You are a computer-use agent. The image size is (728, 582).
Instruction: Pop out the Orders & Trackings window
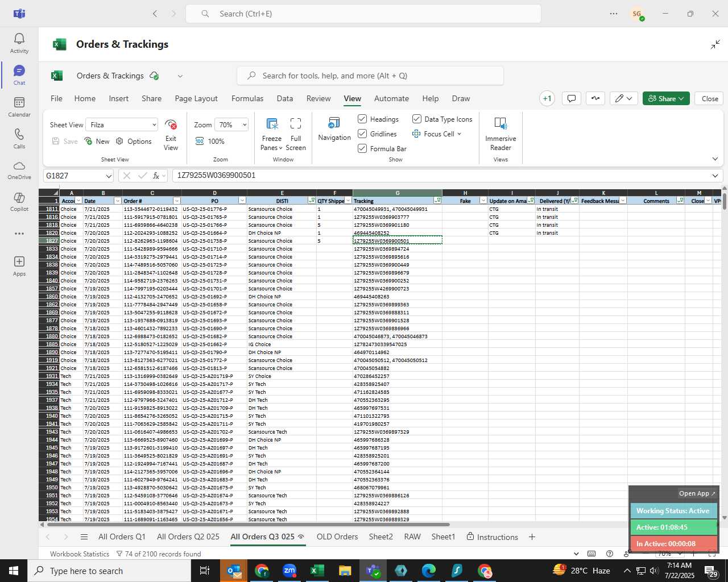715,44
